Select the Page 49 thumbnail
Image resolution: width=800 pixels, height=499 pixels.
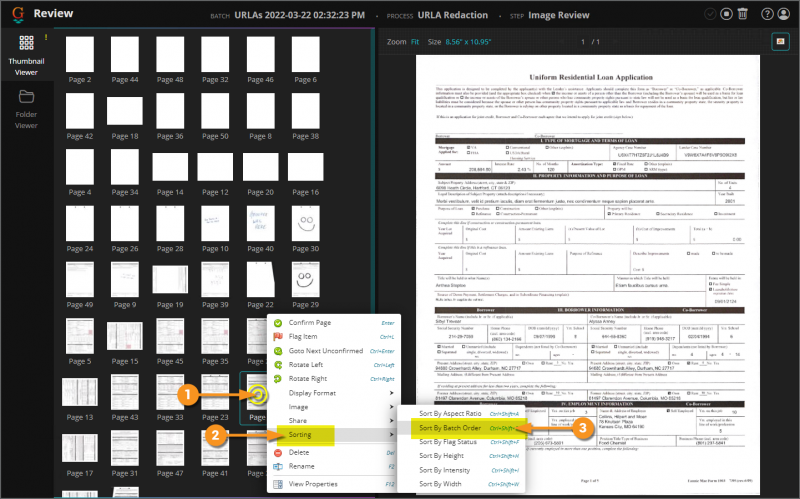pyautogui.click(x=80, y=279)
